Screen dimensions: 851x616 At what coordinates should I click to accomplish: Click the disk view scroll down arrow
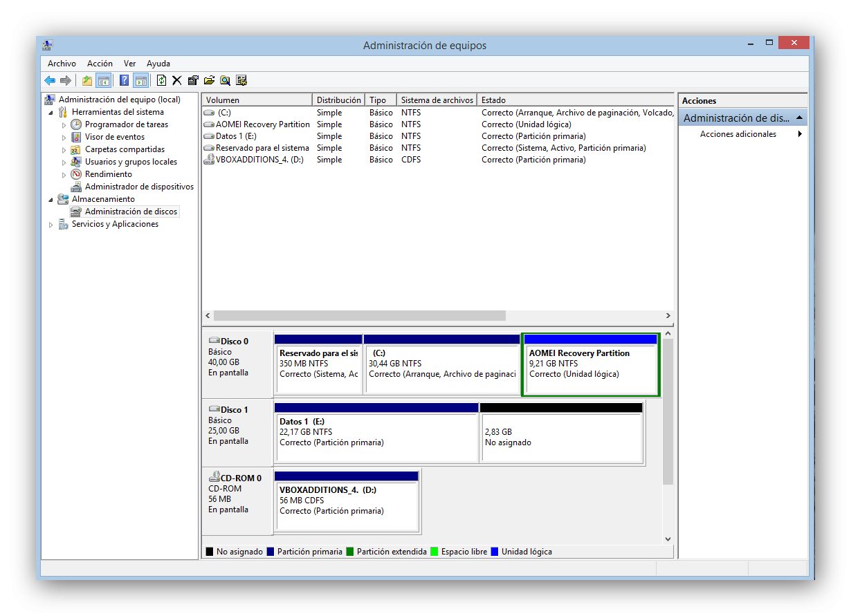coord(668,539)
